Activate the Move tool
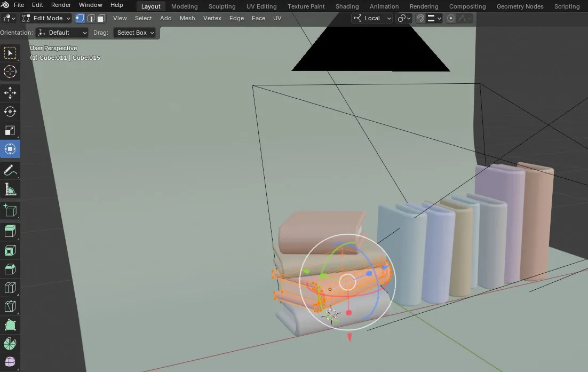588x372 pixels. tap(10, 93)
